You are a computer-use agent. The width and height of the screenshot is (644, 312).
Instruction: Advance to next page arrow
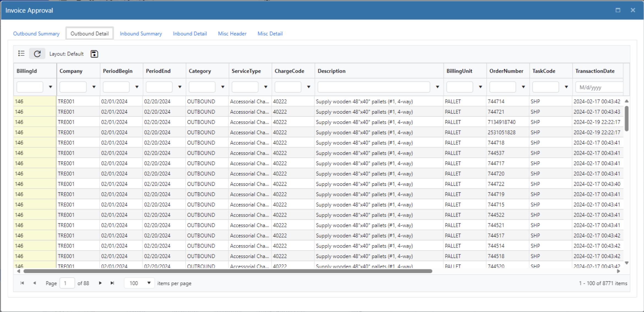(100, 283)
